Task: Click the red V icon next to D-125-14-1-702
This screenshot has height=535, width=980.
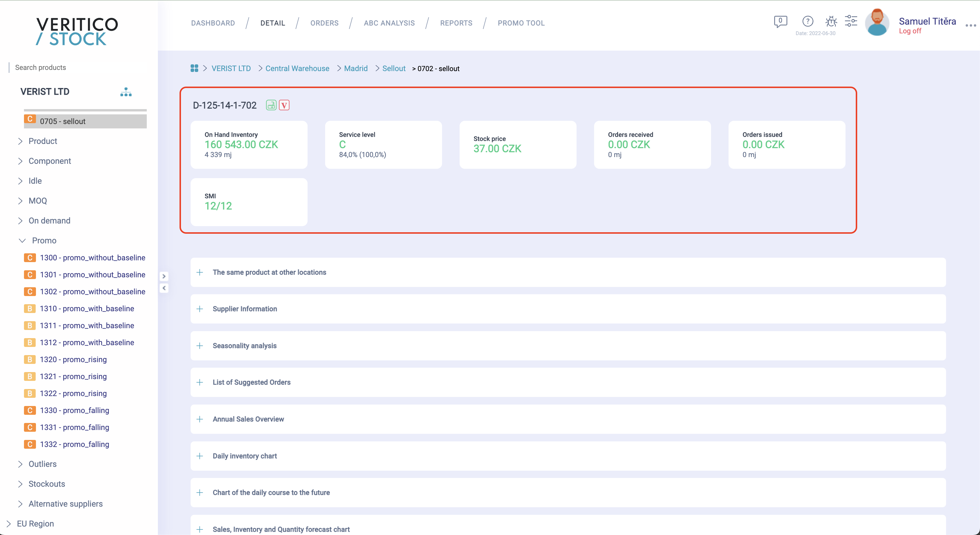Action: [284, 105]
